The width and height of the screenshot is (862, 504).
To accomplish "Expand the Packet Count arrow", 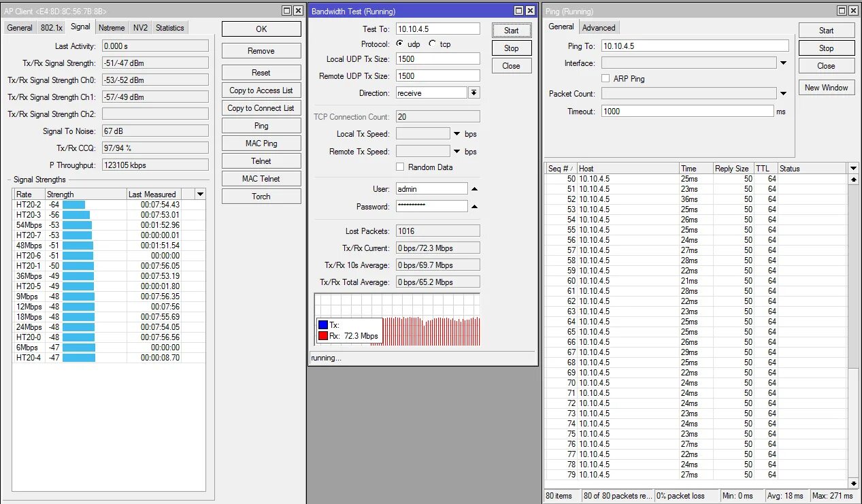I will (x=783, y=93).
